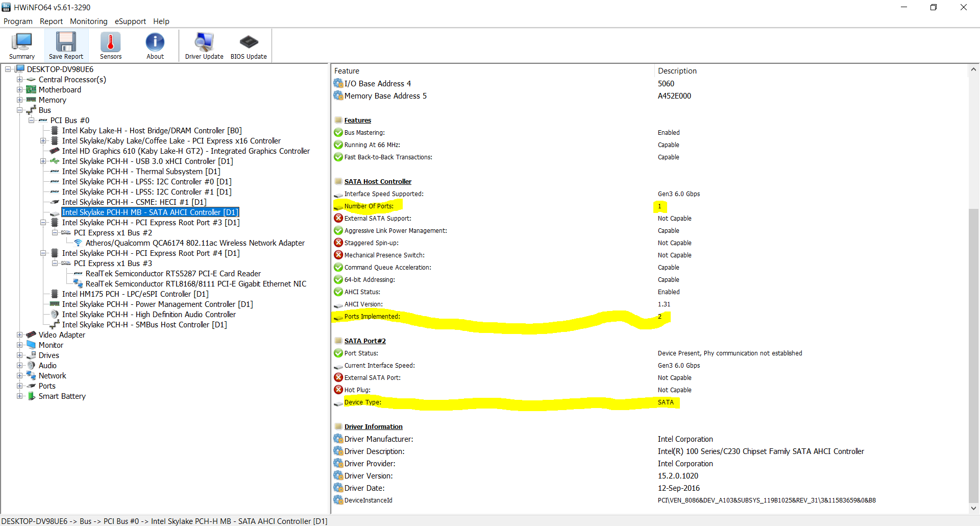
Task: Open the Program menu
Action: point(18,21)
